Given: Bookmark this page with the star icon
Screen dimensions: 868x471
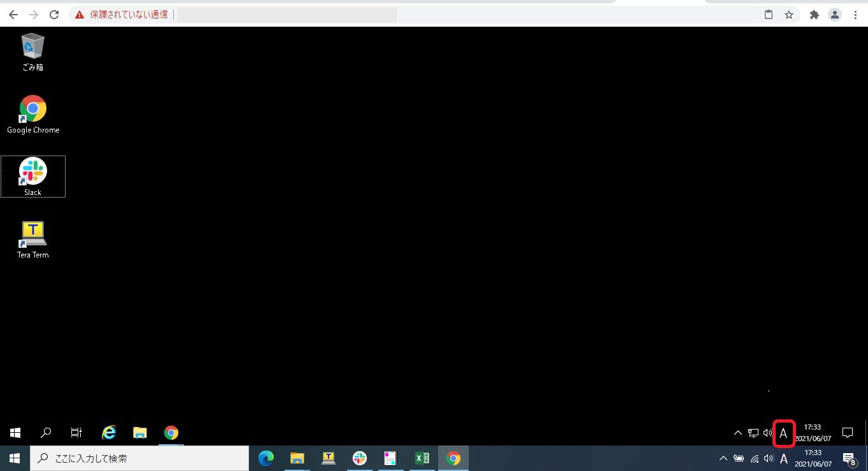Looking at the screenshot, I should tap(789, 15).
